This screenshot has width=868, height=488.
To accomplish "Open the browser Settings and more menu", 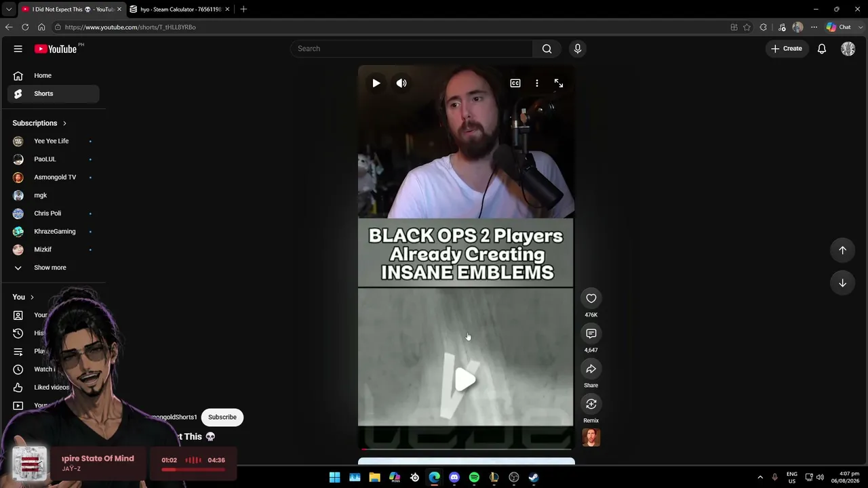I will [x=814, y=27].
